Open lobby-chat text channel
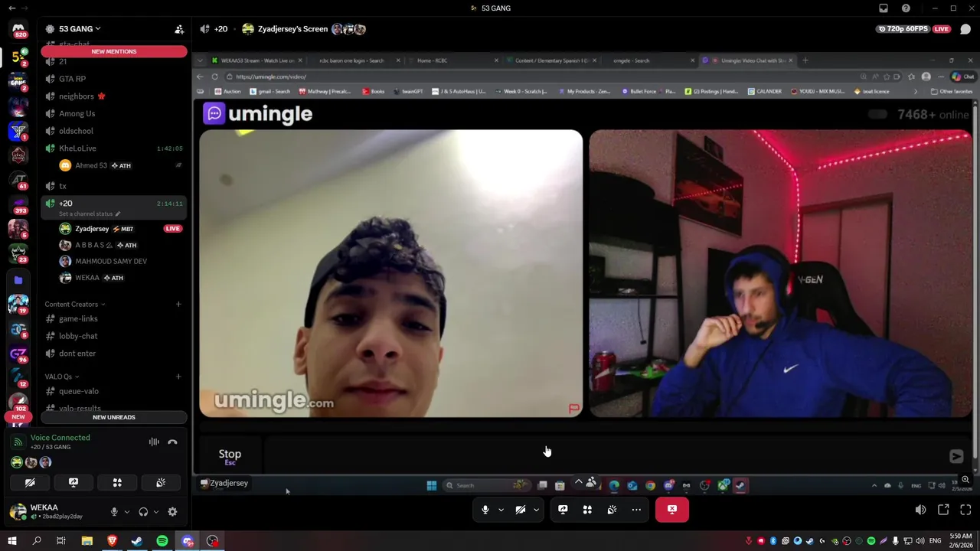 114,336
